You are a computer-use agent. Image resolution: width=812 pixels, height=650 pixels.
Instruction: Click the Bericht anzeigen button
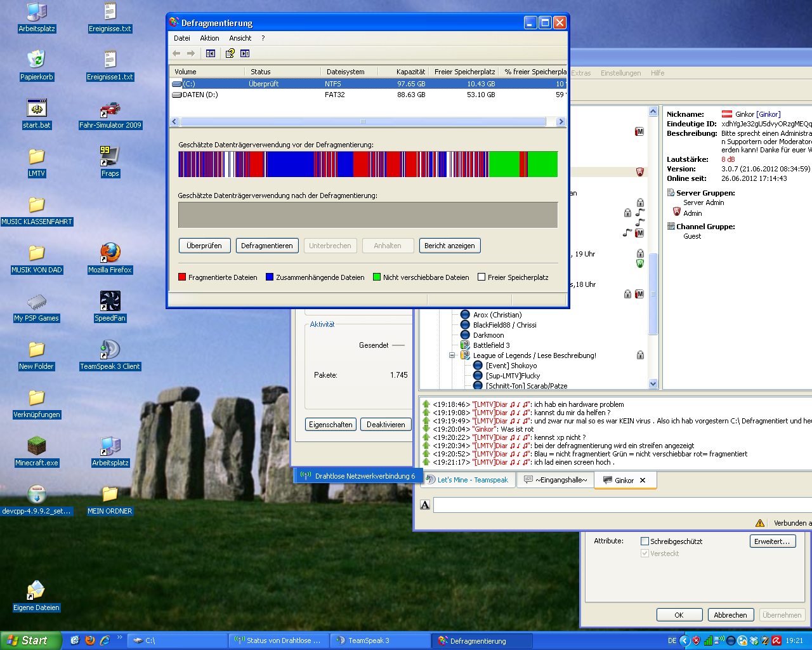coord(449,246)
